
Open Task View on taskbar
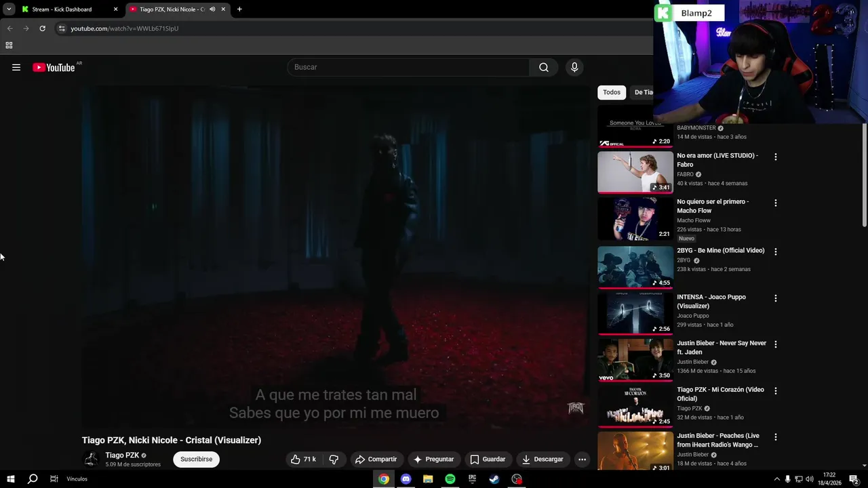pos(54,479)
